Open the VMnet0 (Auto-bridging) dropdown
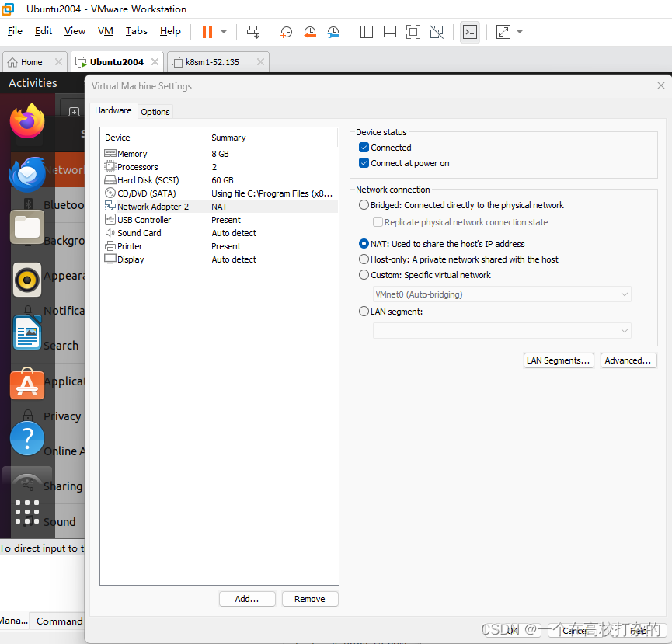Image resolution: width=672 pixels, height=644 pixels. tap(502, 294)
